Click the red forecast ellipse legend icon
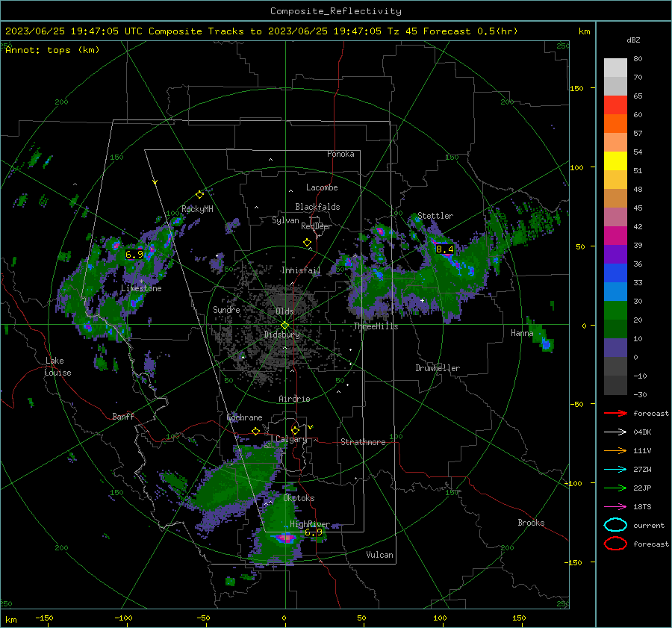The image size is (672, 628). [615, 544]
